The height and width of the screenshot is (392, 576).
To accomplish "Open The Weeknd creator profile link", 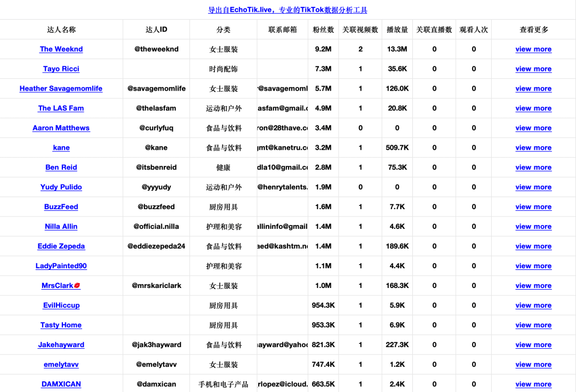I will (61, 49).
